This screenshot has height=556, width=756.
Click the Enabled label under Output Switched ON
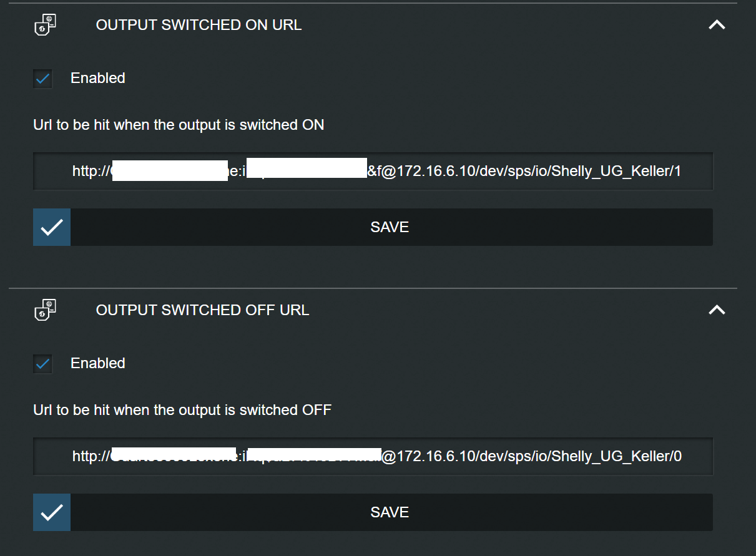coord(97,78)
